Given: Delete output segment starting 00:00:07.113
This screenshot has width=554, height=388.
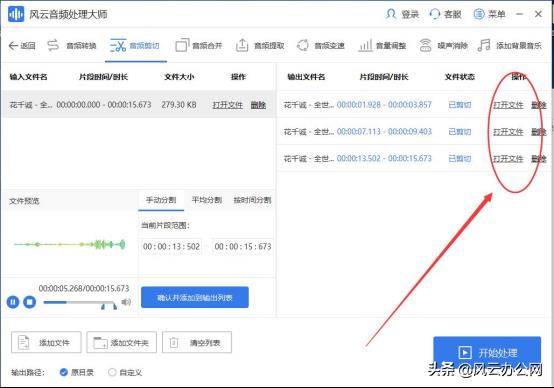Looking at the screenshot, I should [x=539, y=132].
